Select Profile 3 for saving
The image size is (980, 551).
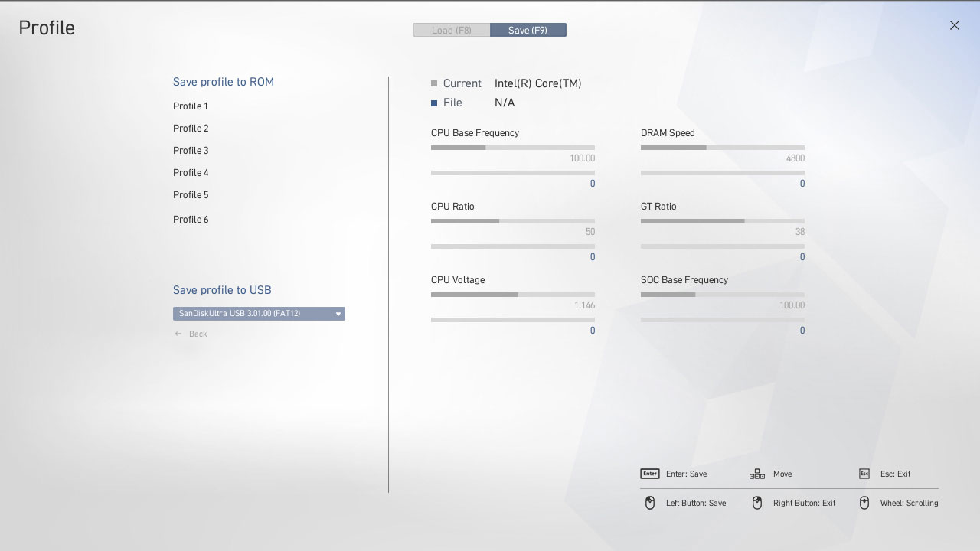pyautogui.click(x=191, y=151)
